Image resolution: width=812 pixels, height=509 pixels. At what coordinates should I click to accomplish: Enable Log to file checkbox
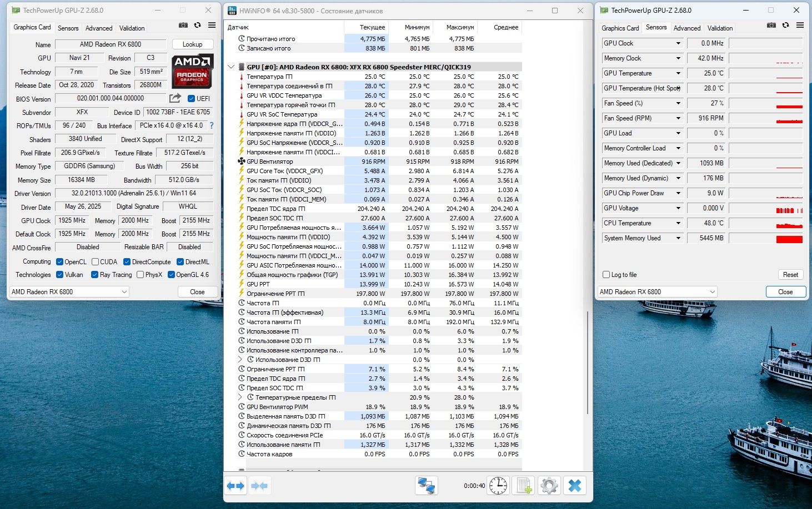click(606, 275)
